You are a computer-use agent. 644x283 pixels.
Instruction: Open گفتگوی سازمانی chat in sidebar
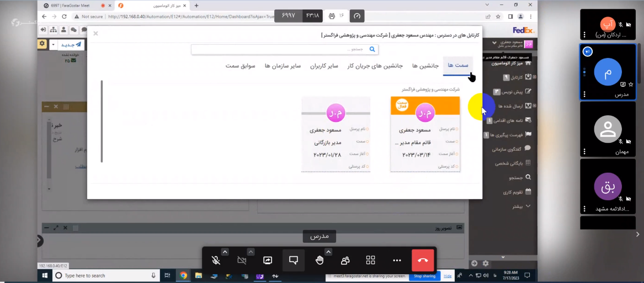512,149
